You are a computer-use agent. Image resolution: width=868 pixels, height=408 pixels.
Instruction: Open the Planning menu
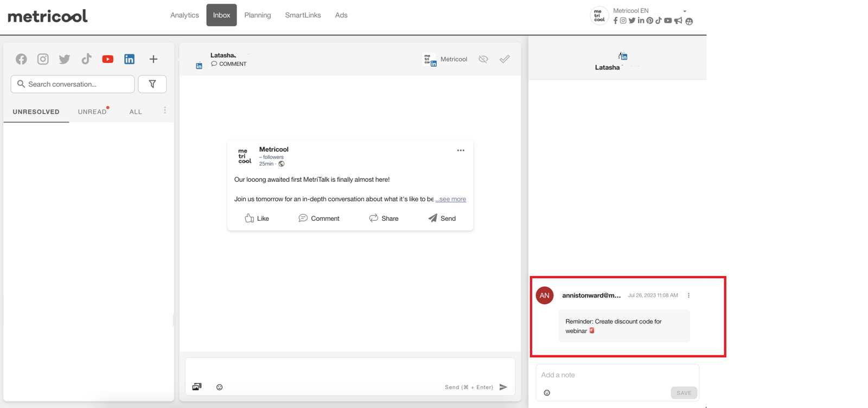257,15
